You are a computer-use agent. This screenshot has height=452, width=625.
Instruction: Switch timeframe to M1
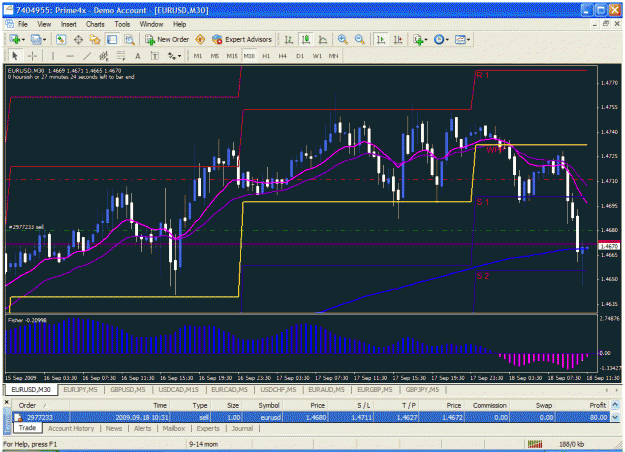point(198,56)
